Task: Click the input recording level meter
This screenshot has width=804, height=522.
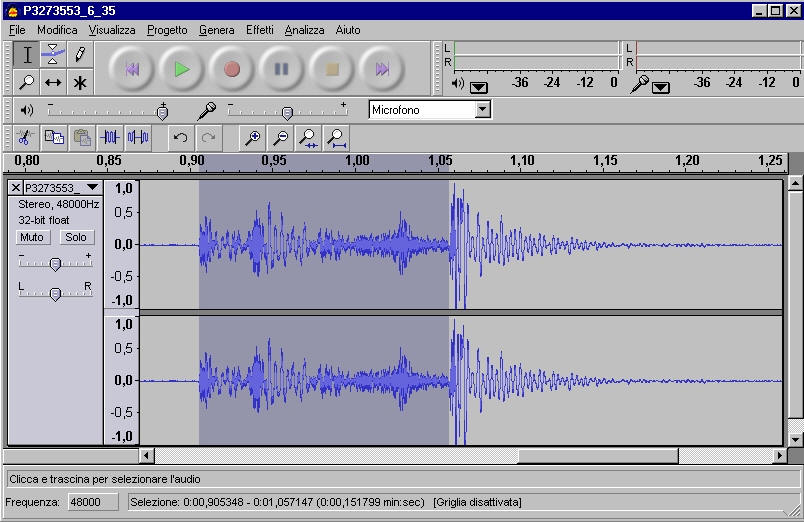Action: click(x=718, y=55)
